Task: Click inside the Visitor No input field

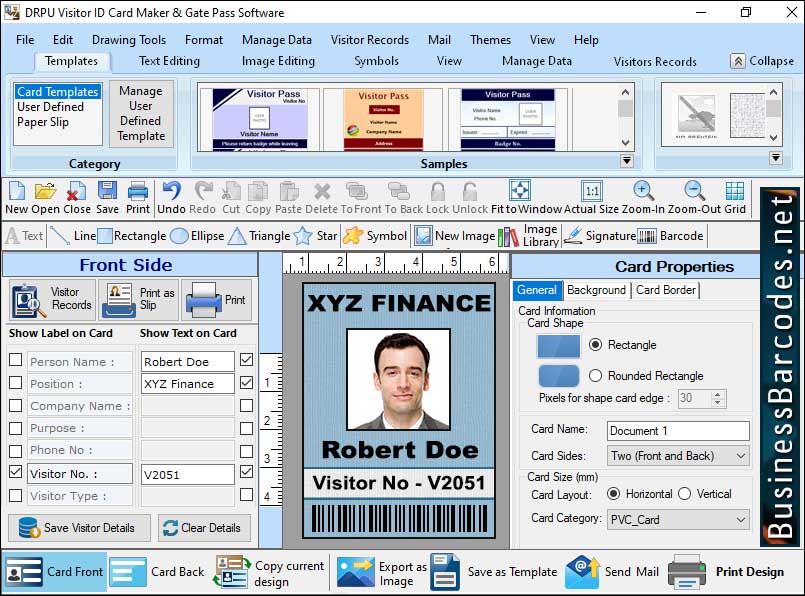Action: [186, 473]
